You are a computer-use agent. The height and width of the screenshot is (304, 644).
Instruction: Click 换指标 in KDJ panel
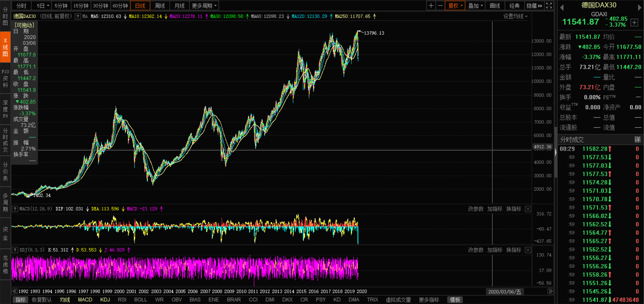click(513, 250)
